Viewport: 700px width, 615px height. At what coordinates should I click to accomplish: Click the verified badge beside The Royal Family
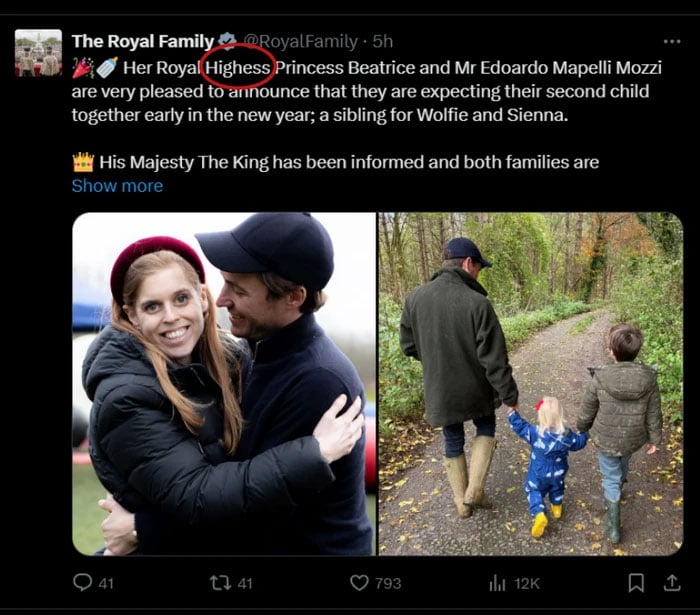pyautogui.click(x=228, y=41)
